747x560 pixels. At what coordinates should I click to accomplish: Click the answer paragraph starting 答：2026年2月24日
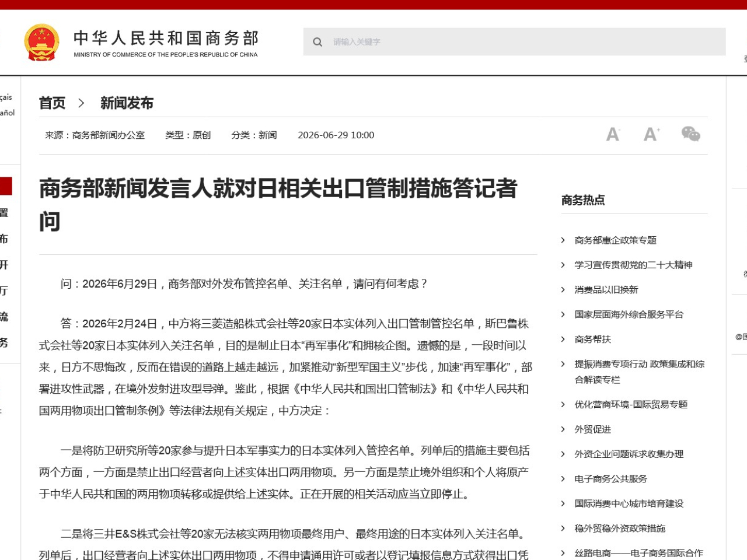(286, 367)
